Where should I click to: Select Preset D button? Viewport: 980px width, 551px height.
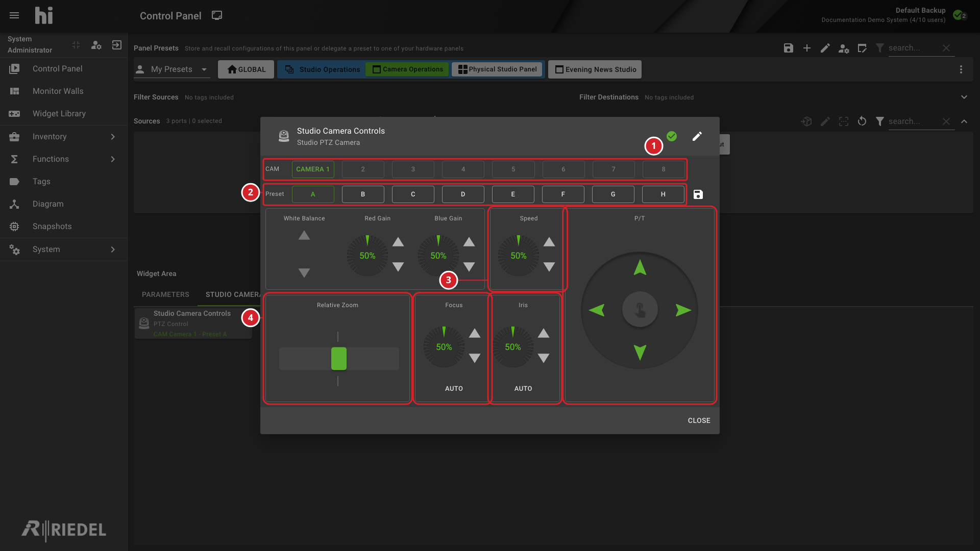click(463, 194)
